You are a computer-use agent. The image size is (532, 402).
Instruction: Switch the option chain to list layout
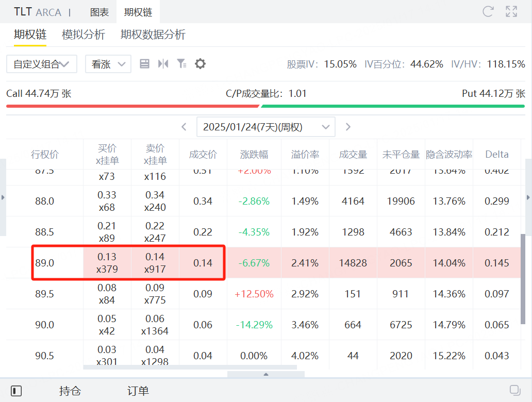(144, 64)
